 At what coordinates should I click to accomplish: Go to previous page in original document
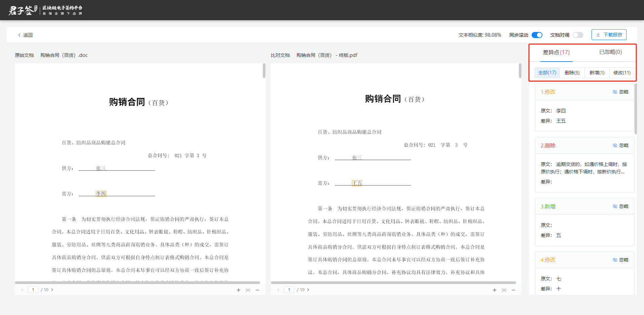[x=22, y=290]
